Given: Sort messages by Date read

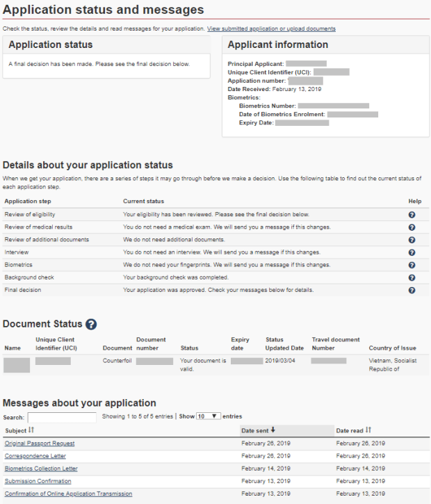Looking at the screenshot, I should coord(368,430).
